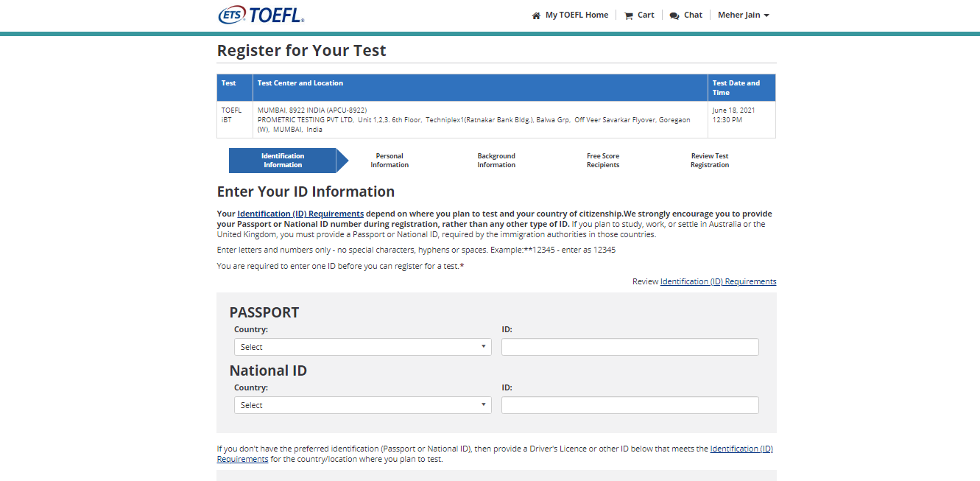980x481 pixels.
Task: Click the Passport ID input field
Action: pos(630,347)
